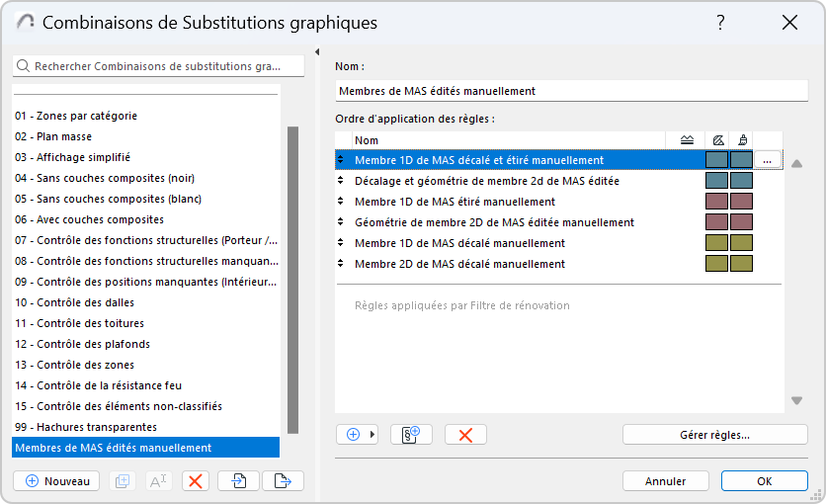Open the ellipsis options on selected rule
The height and width of the screenshot is (504, 826).
[x=768, y=160]
